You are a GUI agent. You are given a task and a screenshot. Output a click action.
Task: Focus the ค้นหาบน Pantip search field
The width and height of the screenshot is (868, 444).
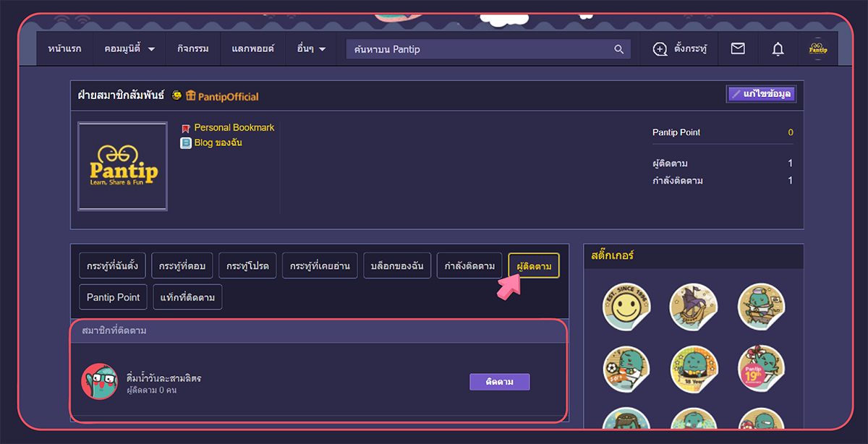point(479,49)
